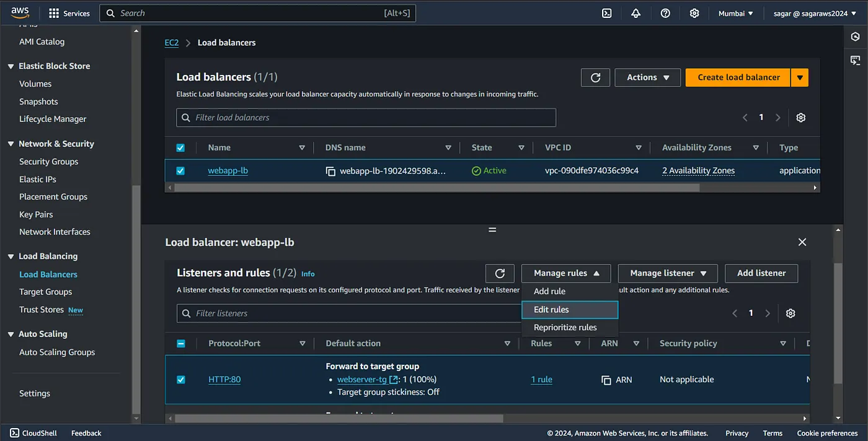Open the Manage listener dropdown

(668, 273)
